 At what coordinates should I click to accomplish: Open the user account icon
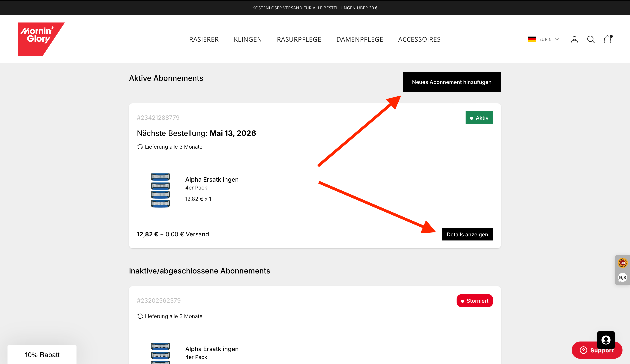(574, 40)
